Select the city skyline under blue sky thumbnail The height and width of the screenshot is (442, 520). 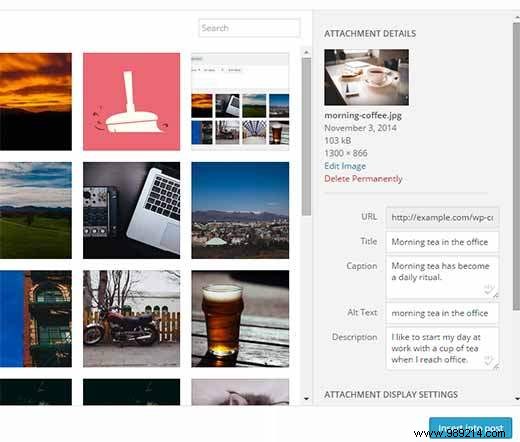[x=240, y=210]
